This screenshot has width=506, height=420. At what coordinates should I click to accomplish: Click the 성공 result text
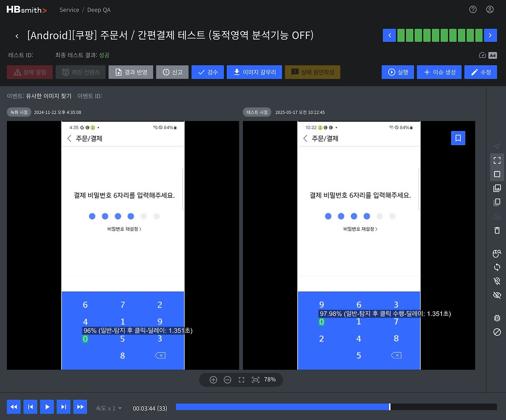click(104, 55)
